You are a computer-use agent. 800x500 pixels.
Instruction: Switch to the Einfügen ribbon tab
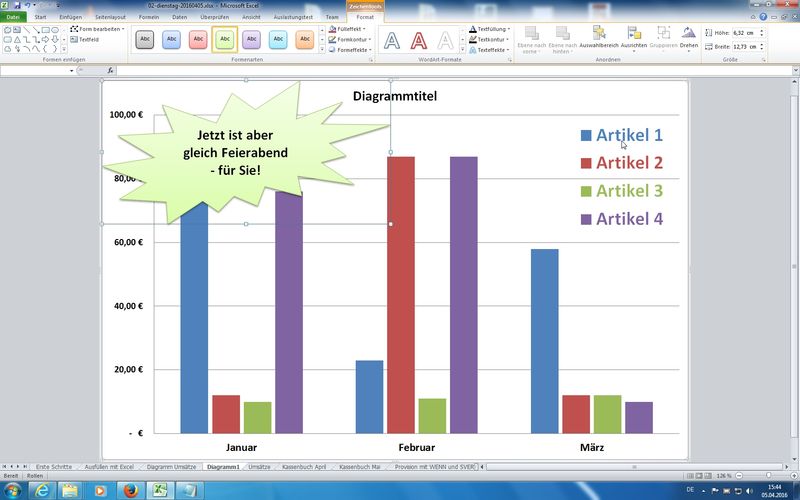point(70,17)
